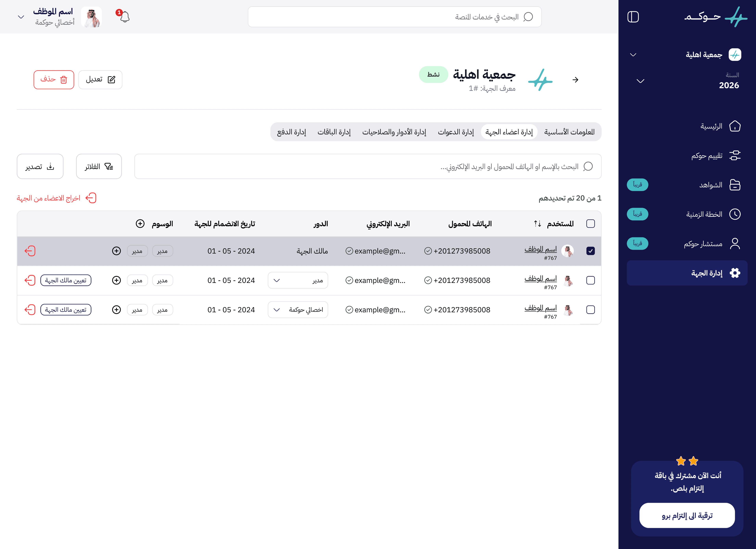The height and width of the screenshot is (549, 756).
Task: Uncheck the selected first table row
Action: tap(591, 251)
